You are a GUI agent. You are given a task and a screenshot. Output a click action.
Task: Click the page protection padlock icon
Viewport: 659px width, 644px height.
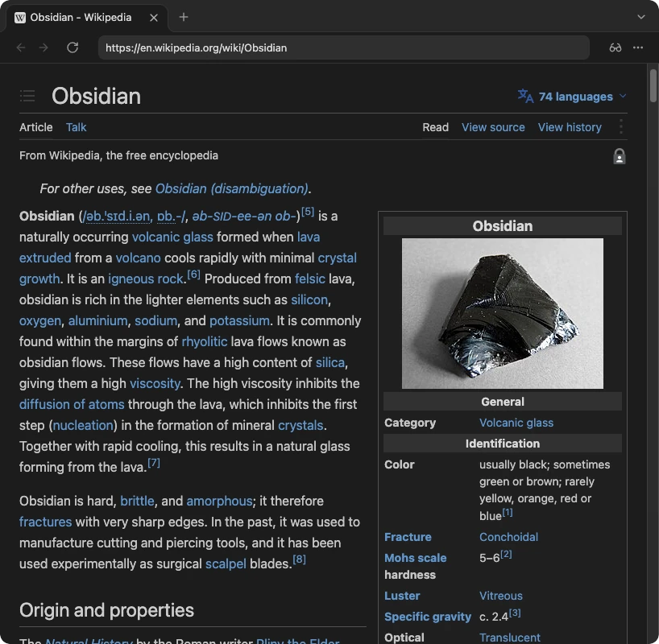point(619,156)
